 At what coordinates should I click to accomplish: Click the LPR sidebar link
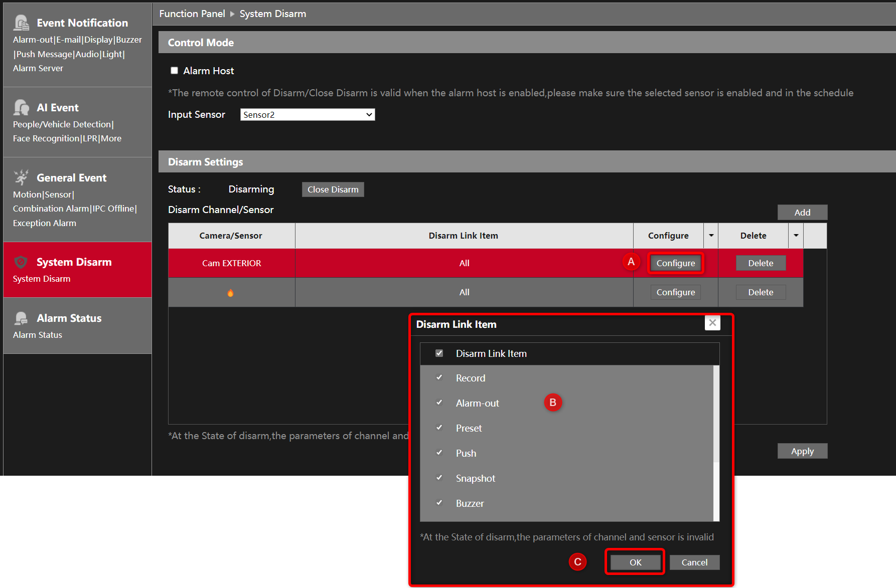(x=90, y=138)
